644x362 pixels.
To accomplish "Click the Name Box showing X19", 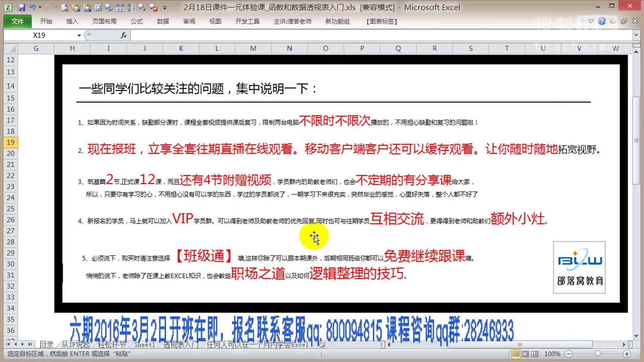I will point(40,35).
